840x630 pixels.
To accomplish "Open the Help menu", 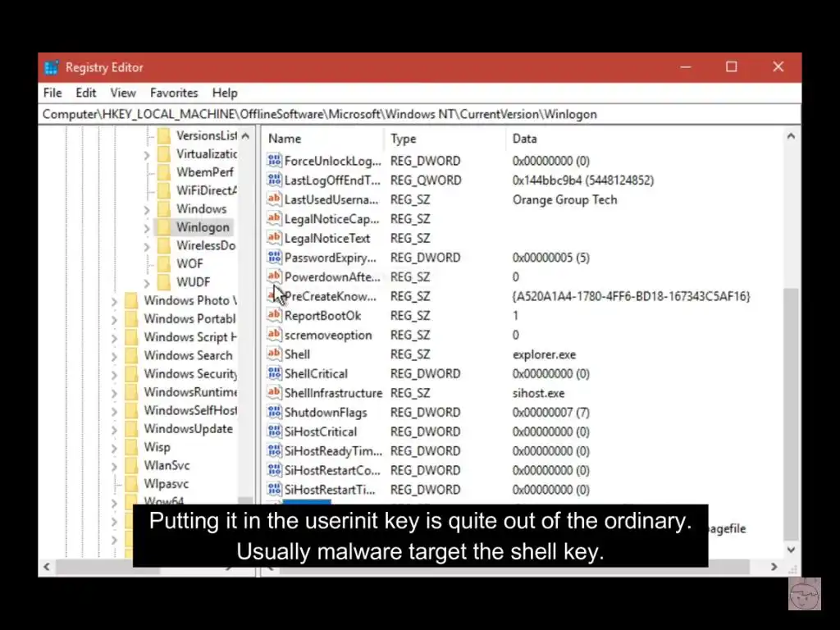I will pyautogui.click(x=225, y=93).
